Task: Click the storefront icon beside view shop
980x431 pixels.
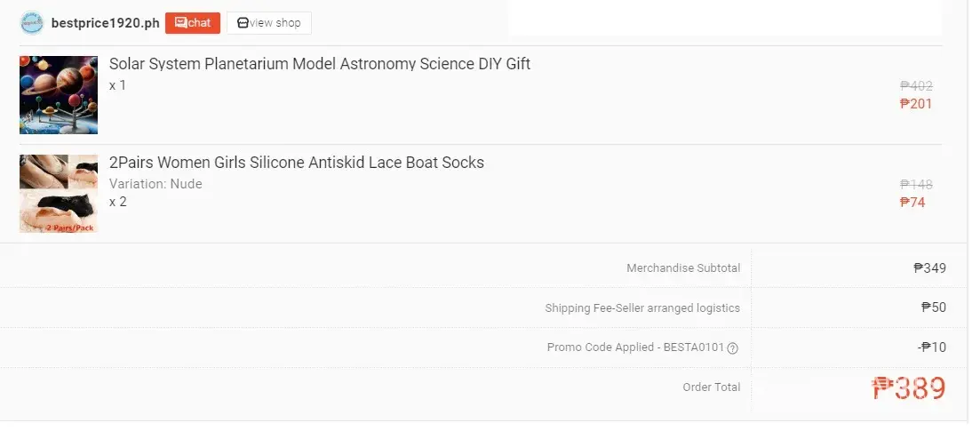Action: (243, 23)
